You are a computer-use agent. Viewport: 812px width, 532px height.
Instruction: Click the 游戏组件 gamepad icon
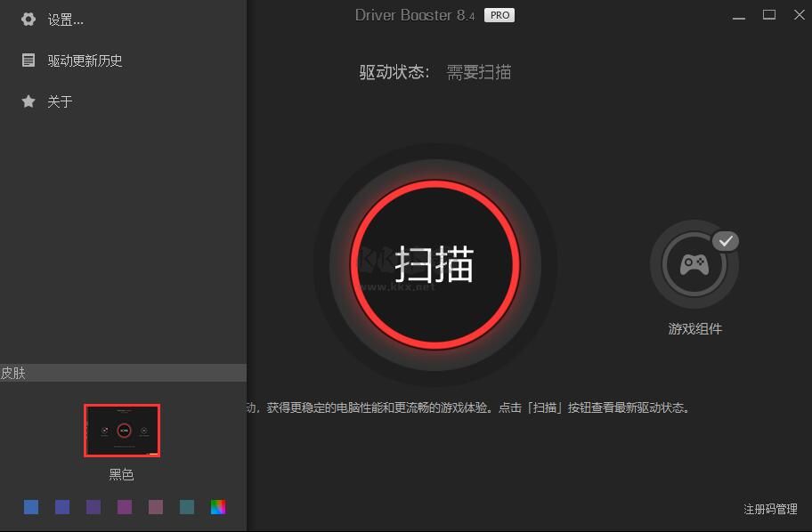click(x=694, y=263)
